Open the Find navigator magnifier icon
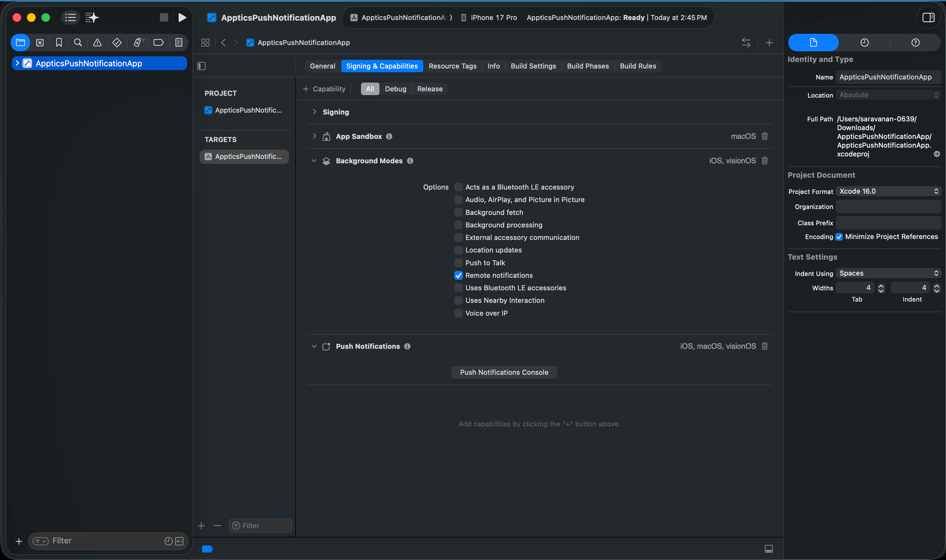 pos(78,43)
